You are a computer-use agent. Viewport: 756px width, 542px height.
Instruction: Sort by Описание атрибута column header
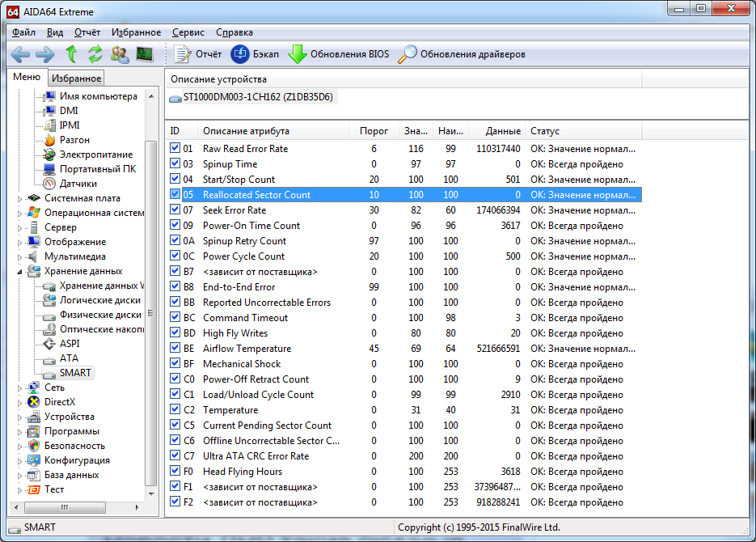click(273, 131)
